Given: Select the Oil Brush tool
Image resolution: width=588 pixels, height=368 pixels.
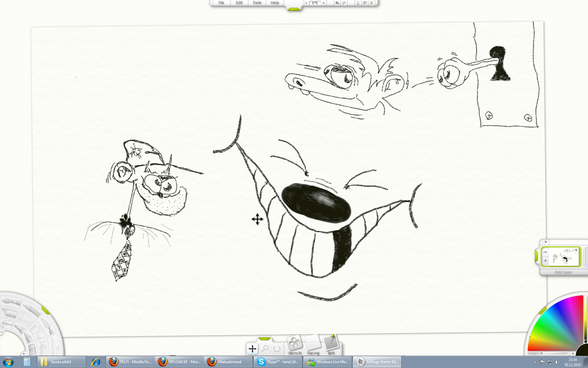Looking at the screenshot, I should 11,302.
